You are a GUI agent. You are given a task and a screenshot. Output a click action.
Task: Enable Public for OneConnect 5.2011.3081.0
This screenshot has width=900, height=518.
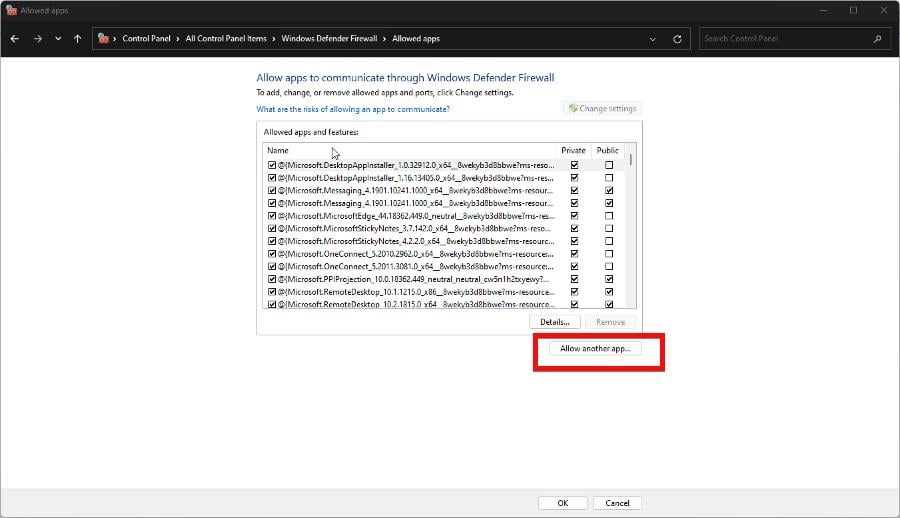609,266
